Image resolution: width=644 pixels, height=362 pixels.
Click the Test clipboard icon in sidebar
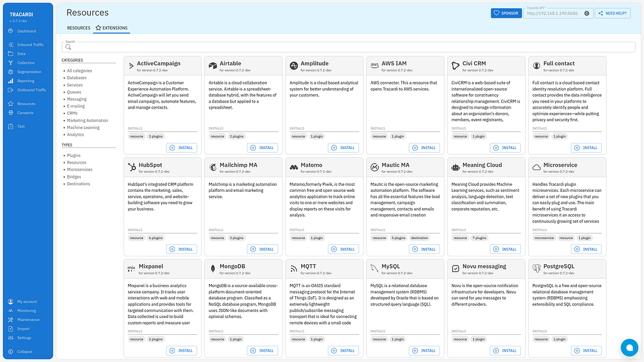click(x=11, y=127)
